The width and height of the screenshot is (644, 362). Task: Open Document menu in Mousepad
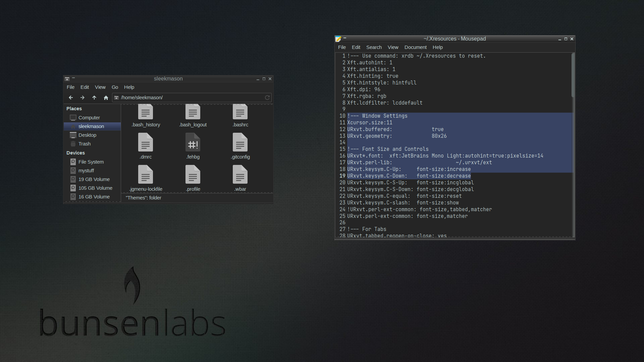coord(416,47)
